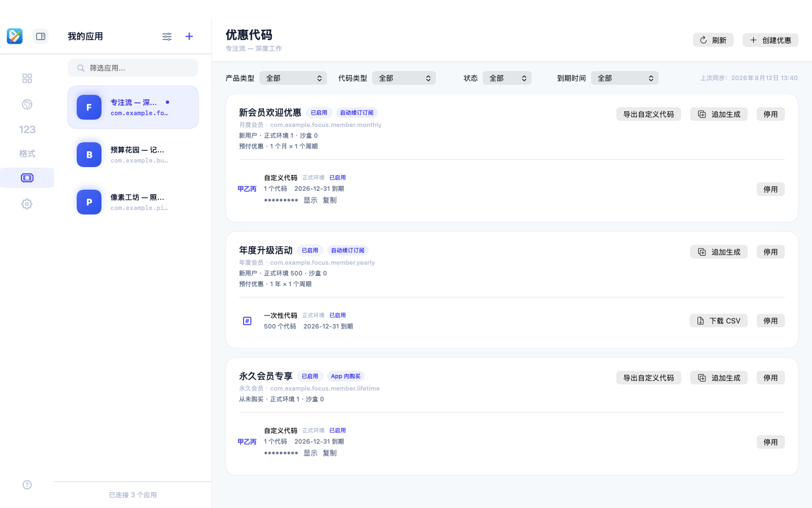Show the hidden code under 永久会员专享
812x508 pixels.
click(x=311, y=453)
